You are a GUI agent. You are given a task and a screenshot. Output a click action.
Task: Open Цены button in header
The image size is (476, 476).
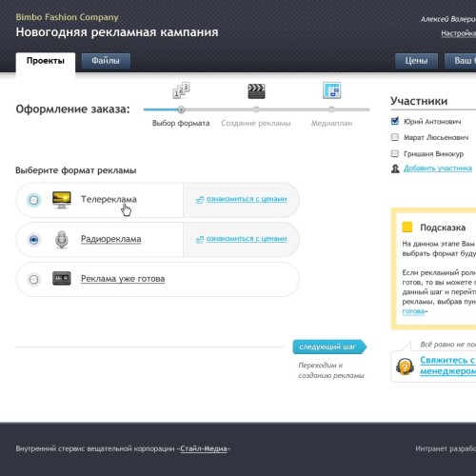tap(416, 61)
